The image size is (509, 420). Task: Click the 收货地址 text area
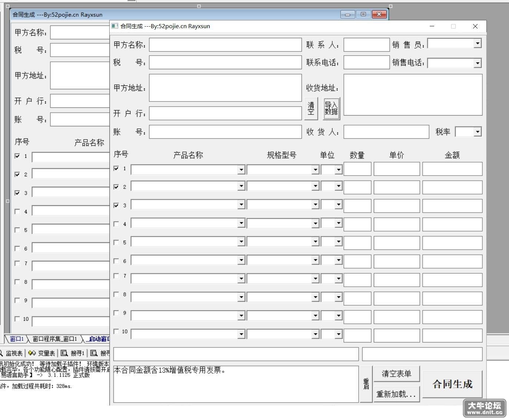coord(413,95)
